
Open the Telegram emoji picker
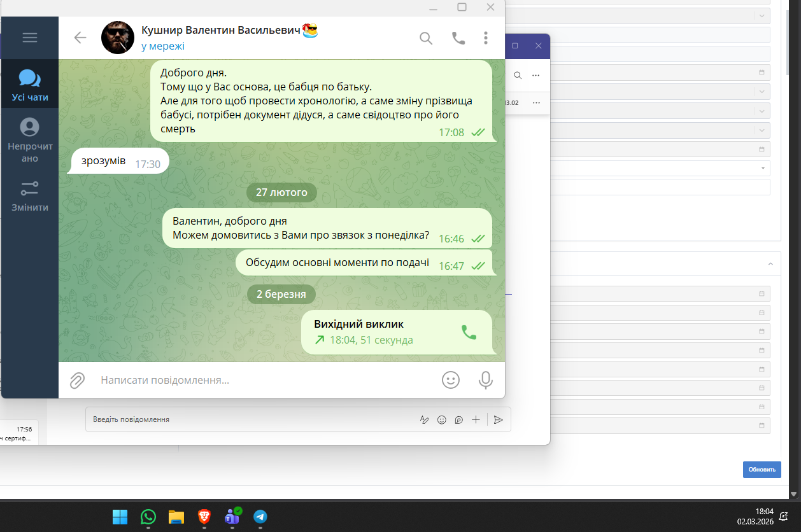pyautogui.click(x=451, y=380)
